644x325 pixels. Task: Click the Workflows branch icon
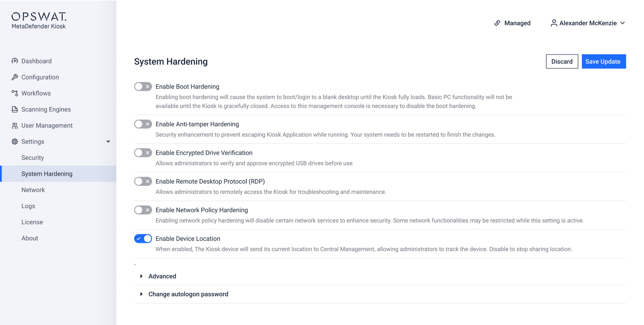[x=15, y=93]
